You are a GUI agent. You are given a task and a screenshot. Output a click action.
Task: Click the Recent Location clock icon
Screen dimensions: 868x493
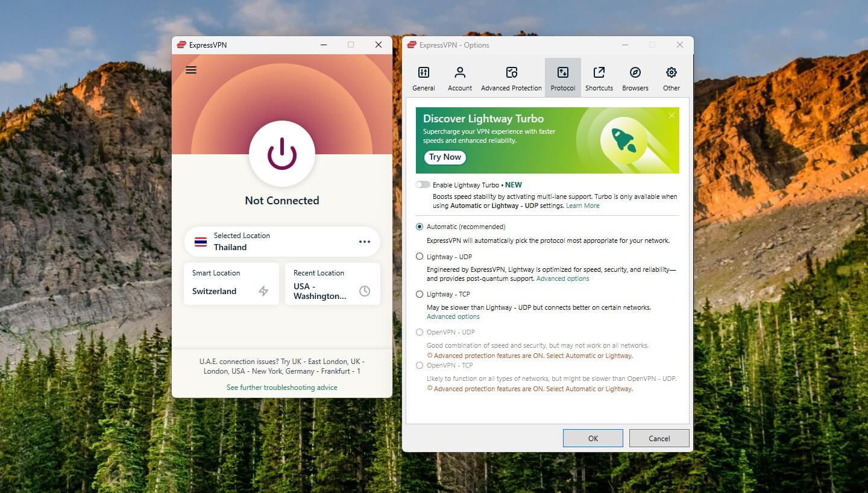365,291
